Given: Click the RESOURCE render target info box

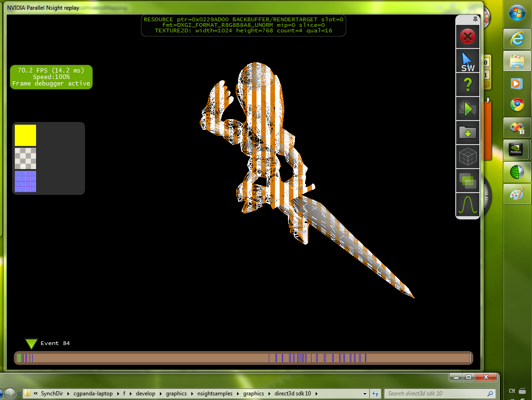Looking at the screenshot, I should tap(243, 25).
